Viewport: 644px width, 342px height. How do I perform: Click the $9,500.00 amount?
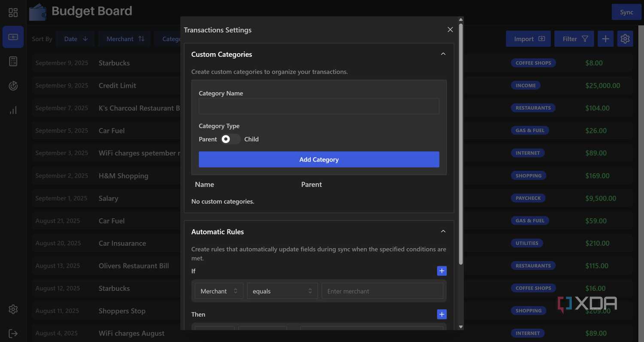coord(601,198)
